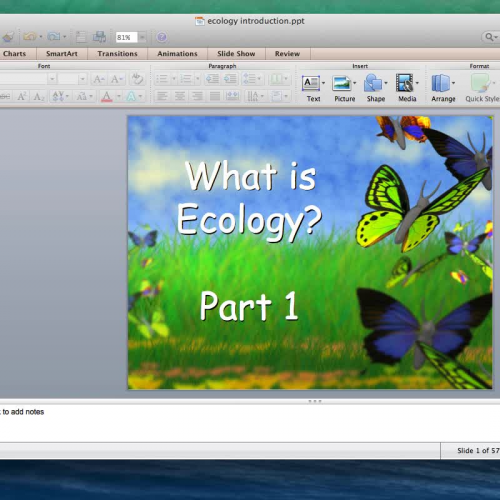
Task: Click the Insert Shape button
Action: tap(376, 88)
